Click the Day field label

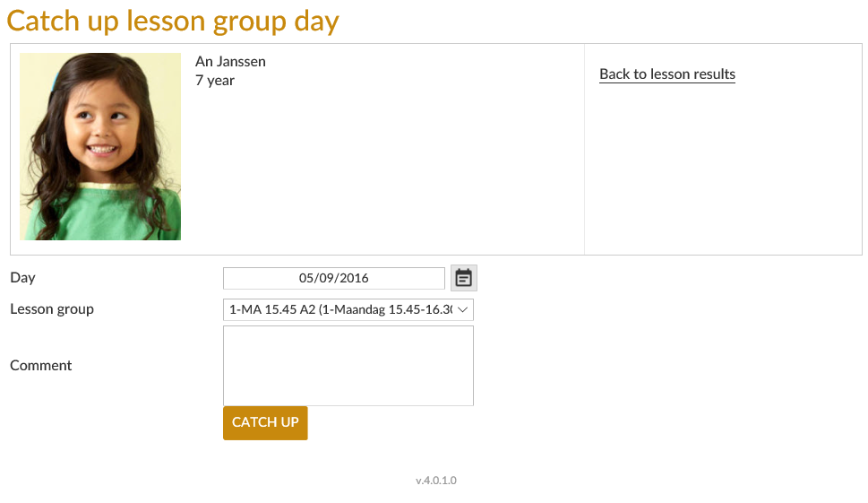click(22, 278)
